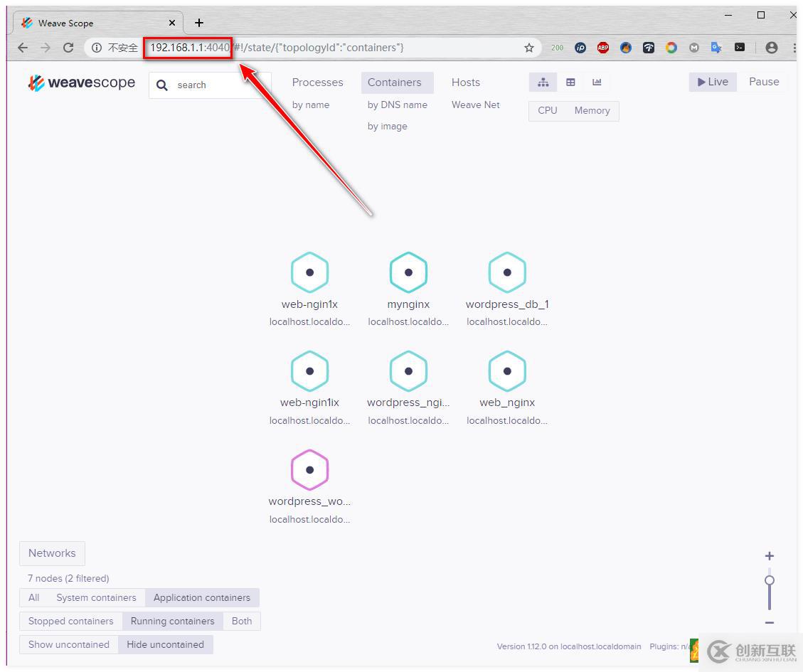Filter to Application containers
This screenshot has width=803, height=672.
pos(202,598)
